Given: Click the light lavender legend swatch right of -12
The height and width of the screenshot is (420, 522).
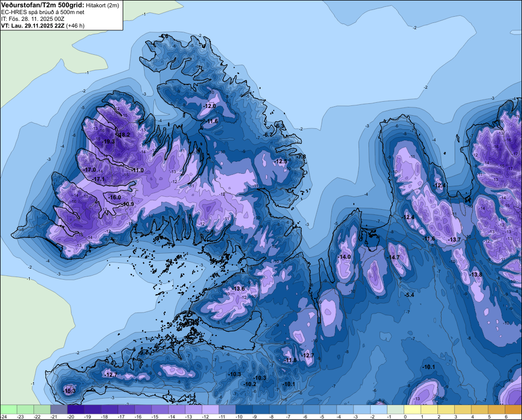Looking at the screenshot, I should coord(210,409).
